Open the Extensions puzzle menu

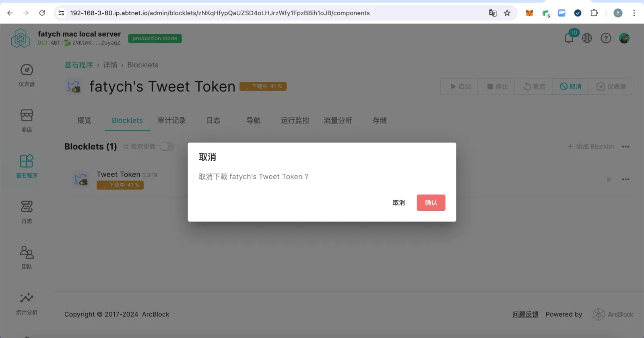(x=594, y=13)
